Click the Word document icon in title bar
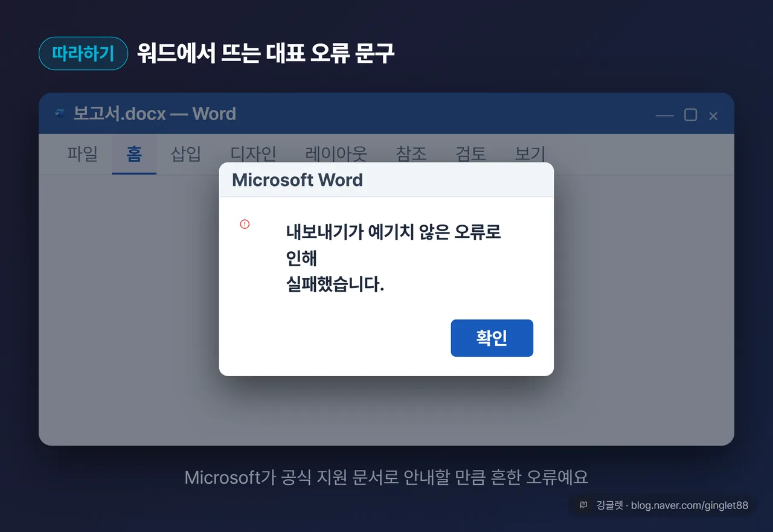 (59, 114)
